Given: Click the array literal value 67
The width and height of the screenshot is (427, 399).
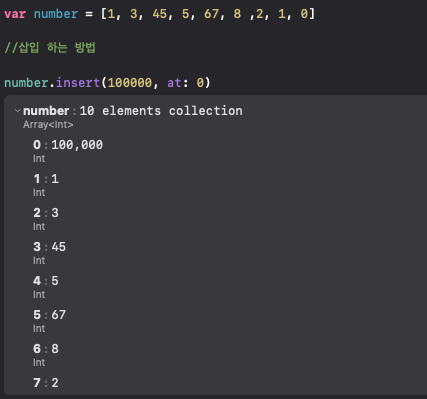Looking at the screenshot, I should [211, 14].
